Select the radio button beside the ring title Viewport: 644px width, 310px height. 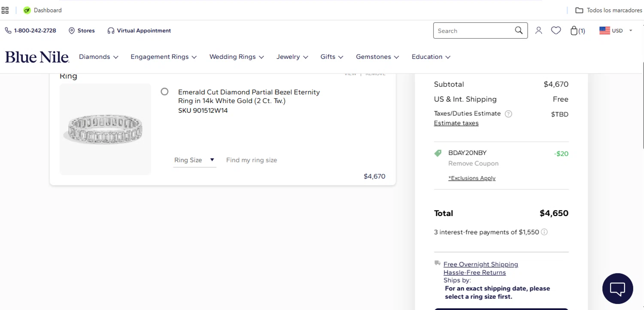pos(164,91)
